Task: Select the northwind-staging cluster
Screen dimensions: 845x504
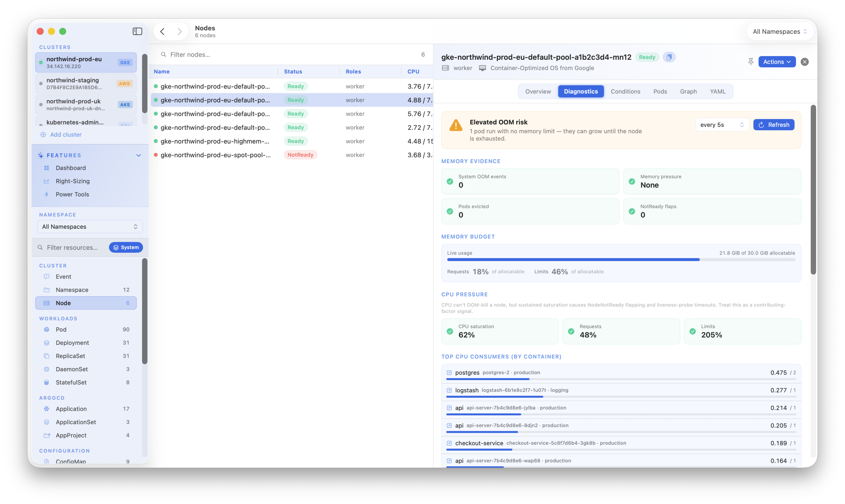Action: (x=86, y=83)
